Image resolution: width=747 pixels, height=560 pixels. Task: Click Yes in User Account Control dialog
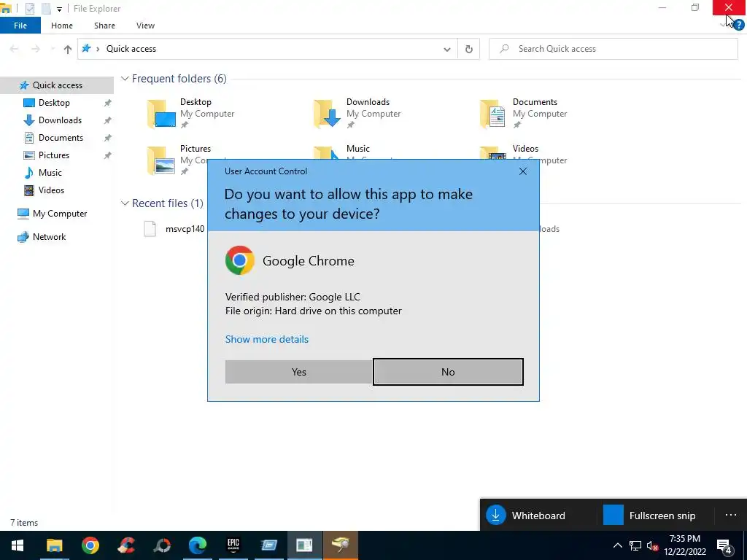pos(298,372)
